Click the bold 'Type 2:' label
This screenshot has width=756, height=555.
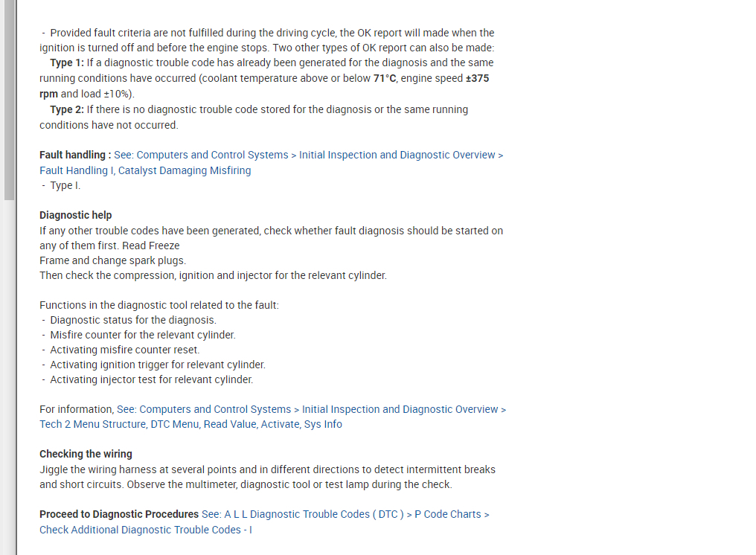pos(67,109)
